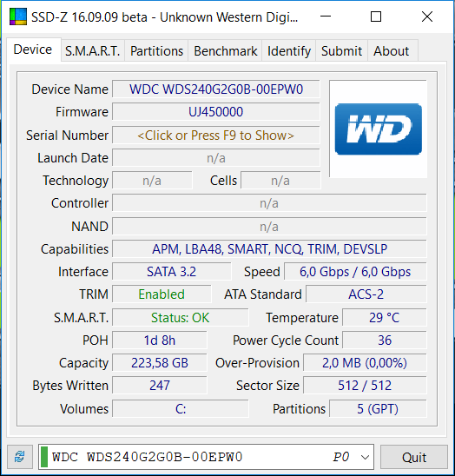
Task: Switch to the Submit tab
Action: (x=342, y=51)
